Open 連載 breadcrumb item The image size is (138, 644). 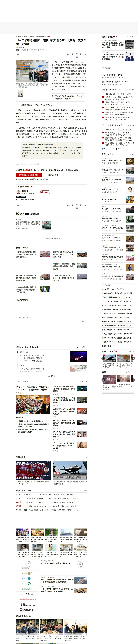point(26,36)
